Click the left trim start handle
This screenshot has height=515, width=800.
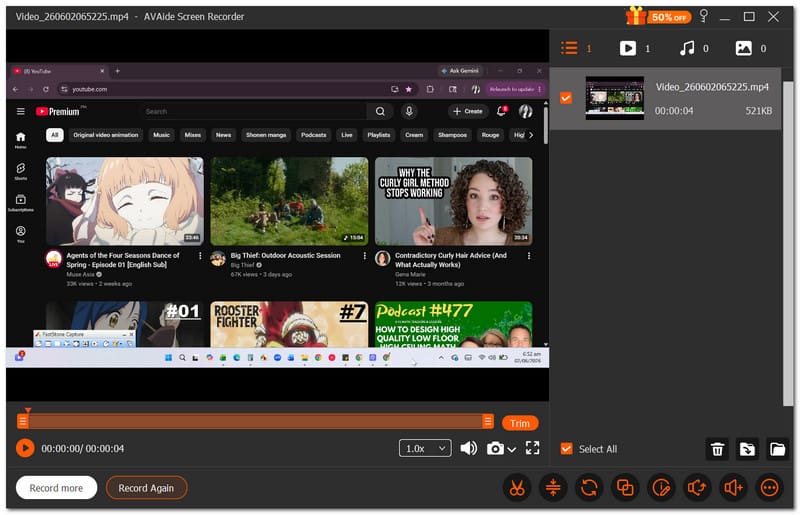tap(22, 421)
